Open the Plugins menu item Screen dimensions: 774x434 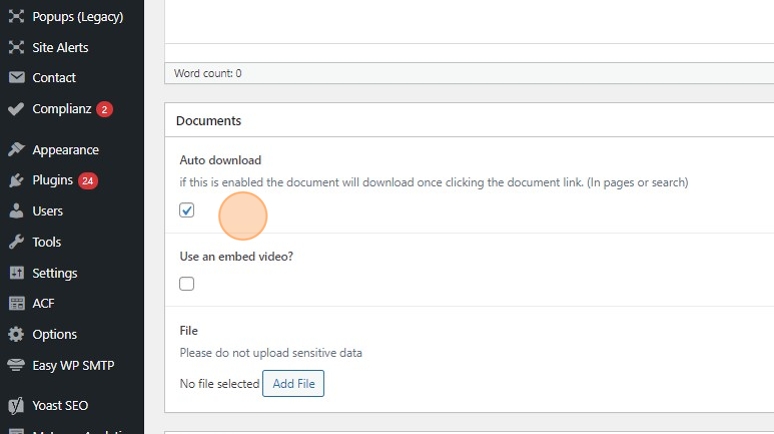(52, 181)
